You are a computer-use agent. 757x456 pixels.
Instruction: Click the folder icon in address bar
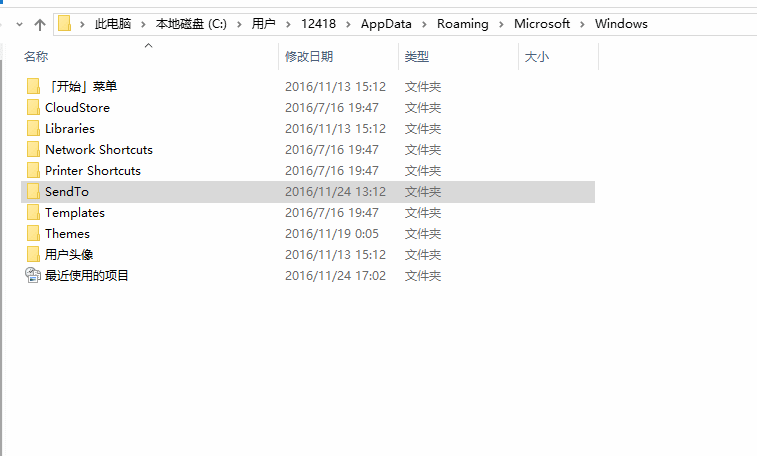click(65, 24)
